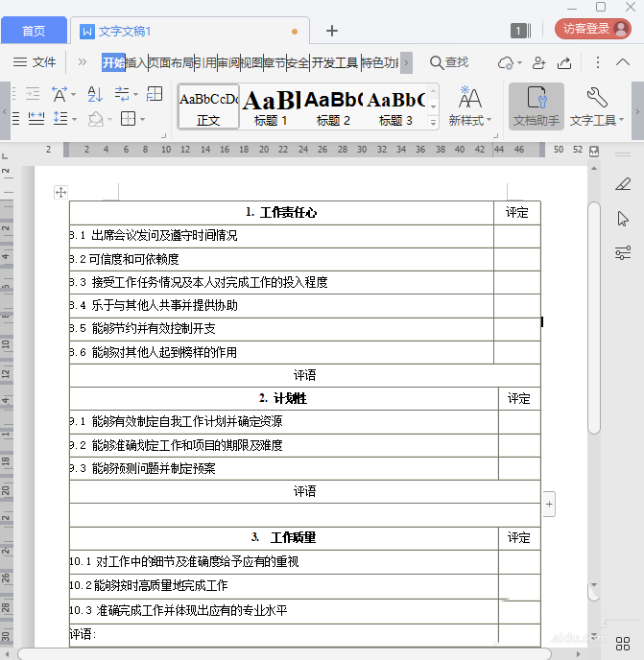The width and height of the screenshot is (644, 660).
Task: Click the ruler toggle icon
Action: 594,151
